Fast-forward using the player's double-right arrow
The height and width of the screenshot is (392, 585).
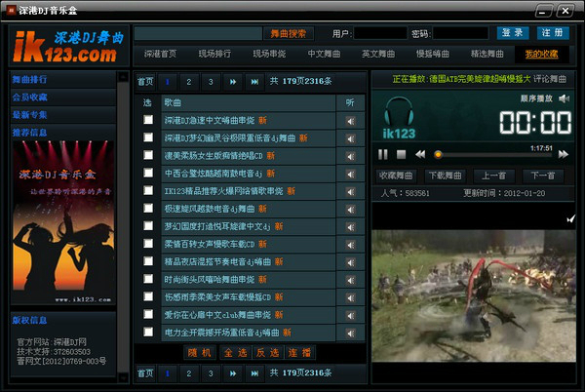coord(564,154)
